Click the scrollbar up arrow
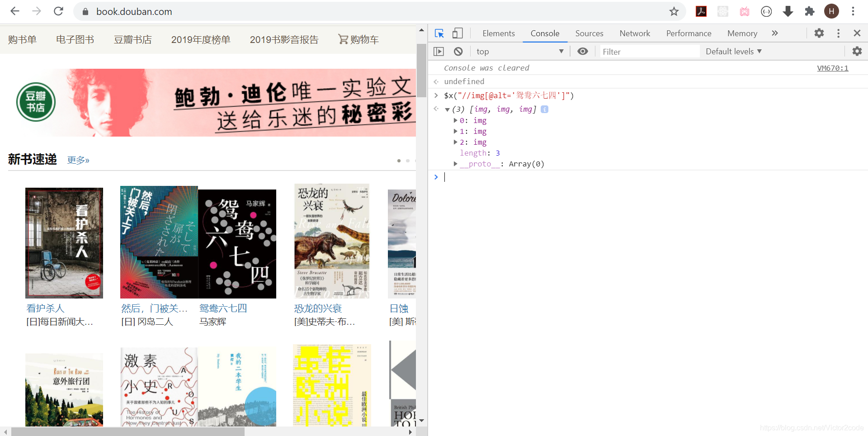Image resolution: width=868 pixels, height=436 pixels. [x=421, y=30]
